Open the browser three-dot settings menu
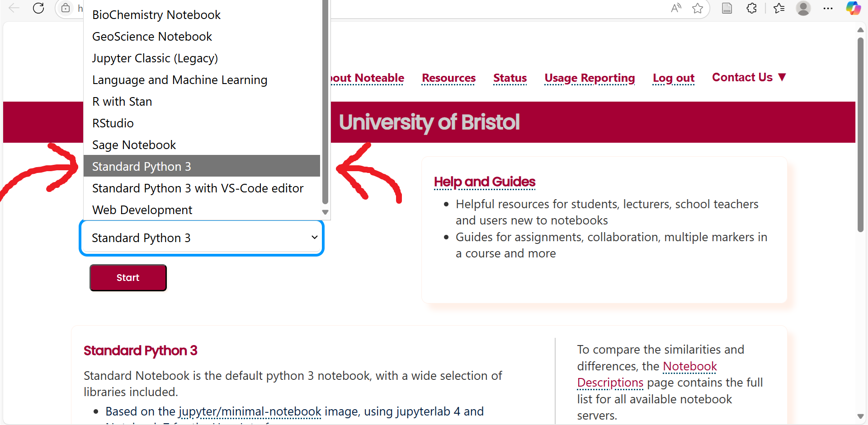Image resolution: width=868 pixels, height=425 pixels. [x=828, y=8]
